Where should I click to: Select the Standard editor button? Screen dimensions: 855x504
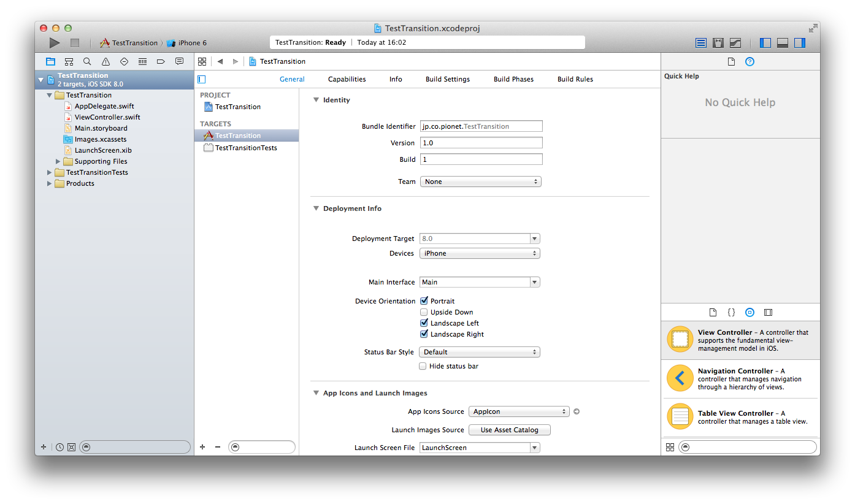tap(701, 43)
